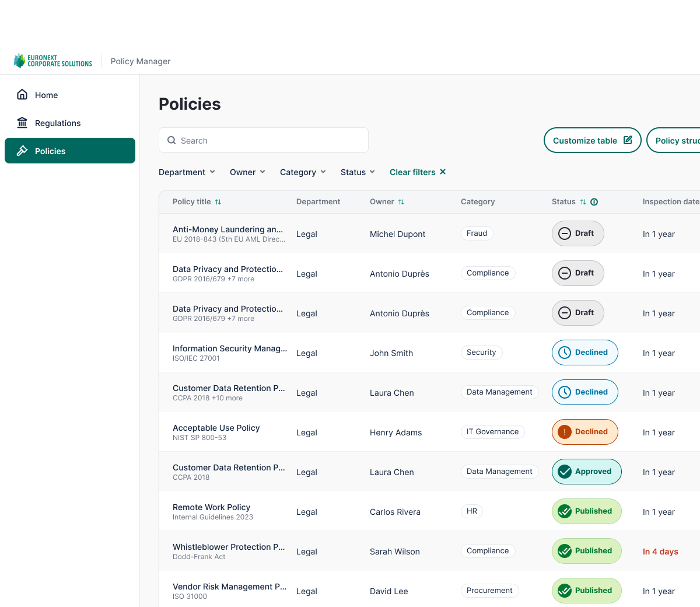The image size is (700, 607).
Task: Click Declined status for Henry Adams row
Action: tap(585, 432)
